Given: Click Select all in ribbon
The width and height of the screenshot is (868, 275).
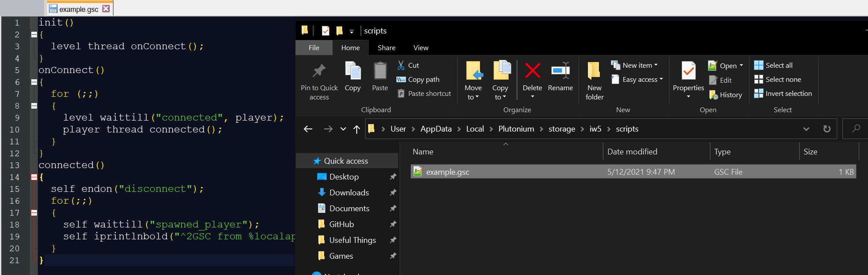Looking at the screenshot, I should (x=773, y=65).
